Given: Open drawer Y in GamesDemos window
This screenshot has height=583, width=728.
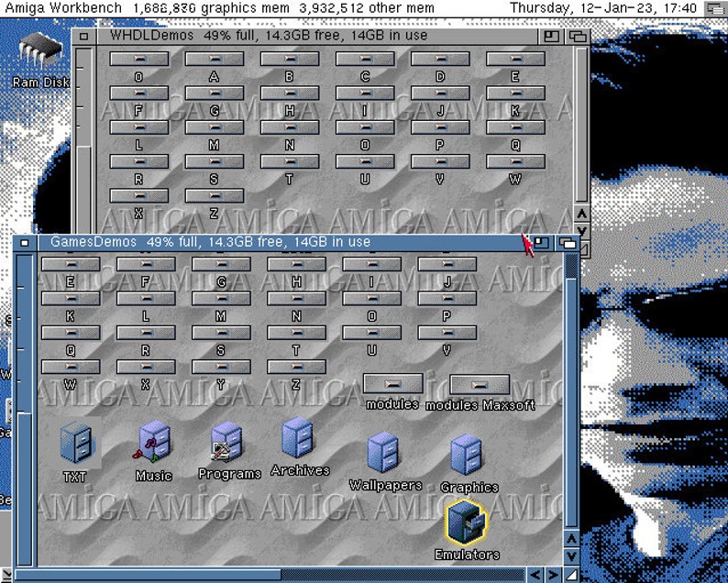Looking at the screenshot, I should 222,367.
